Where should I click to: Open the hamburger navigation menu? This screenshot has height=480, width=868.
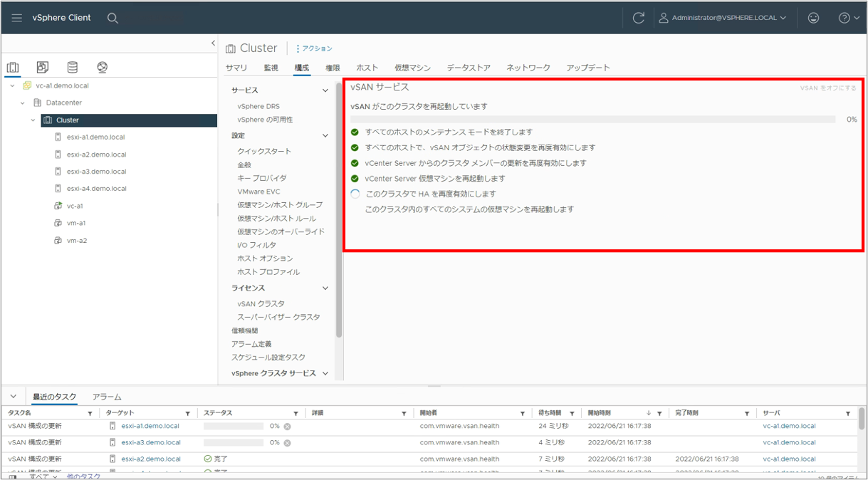click(16, 18)
